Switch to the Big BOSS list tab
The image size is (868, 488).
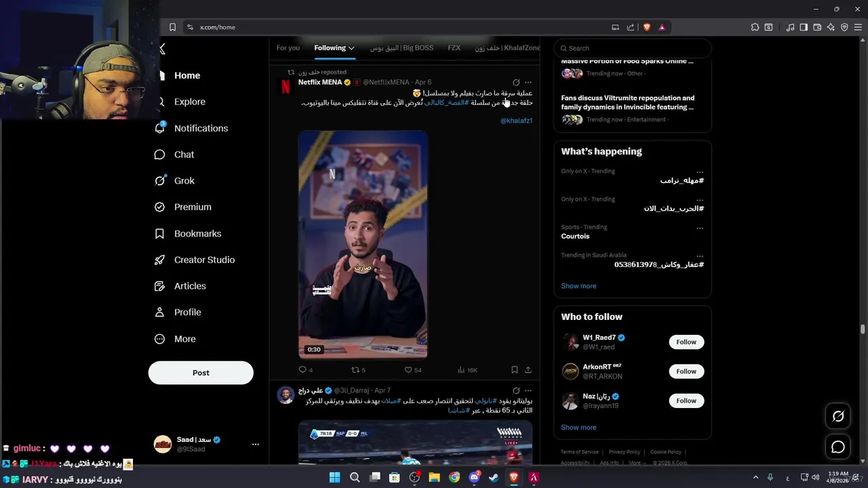(x=401, y=48)
